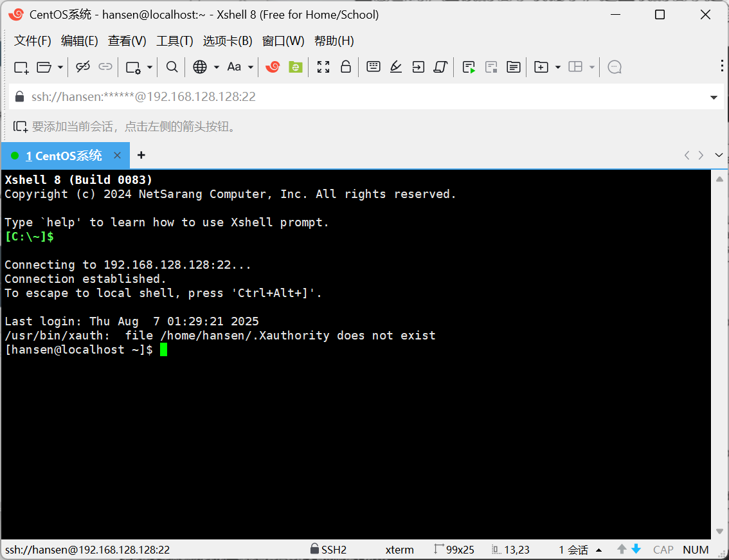
Task: Close the CentOS系统 session tab
Action: coord(117,155)
